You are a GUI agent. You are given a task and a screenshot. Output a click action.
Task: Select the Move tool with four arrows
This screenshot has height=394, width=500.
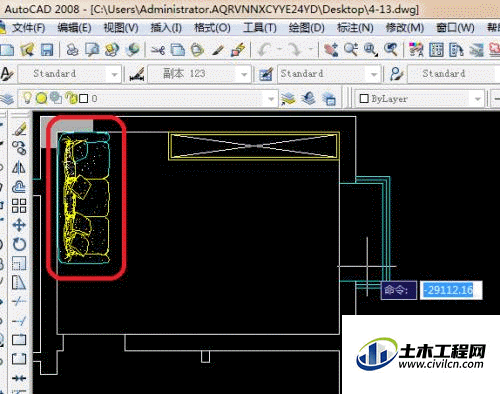19,225
